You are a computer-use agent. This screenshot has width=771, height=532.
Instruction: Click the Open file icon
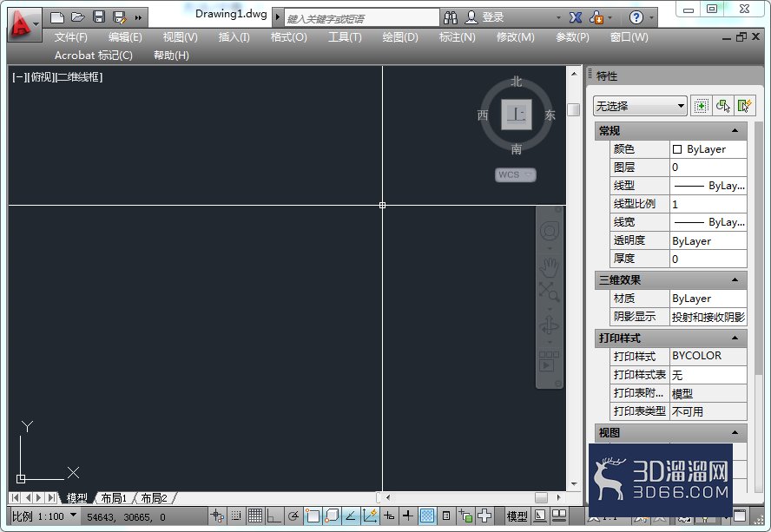(x=77, y=17)
